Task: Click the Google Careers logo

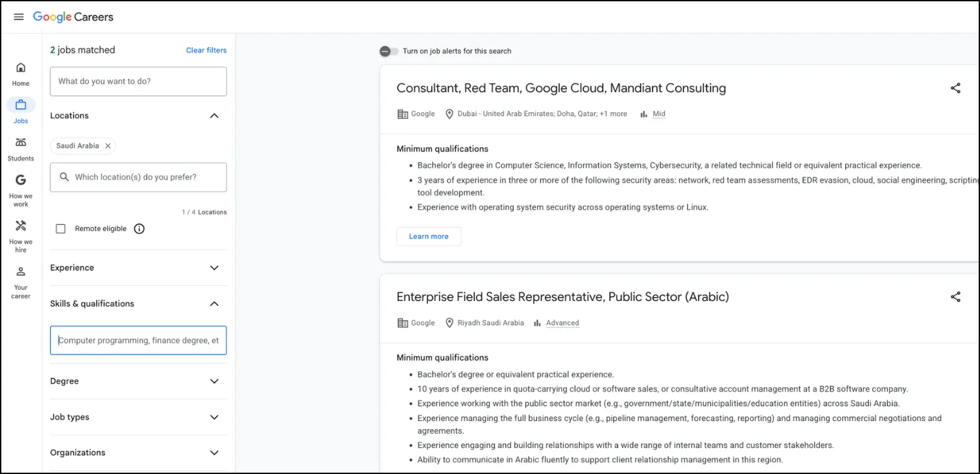Action: (73, 17)
